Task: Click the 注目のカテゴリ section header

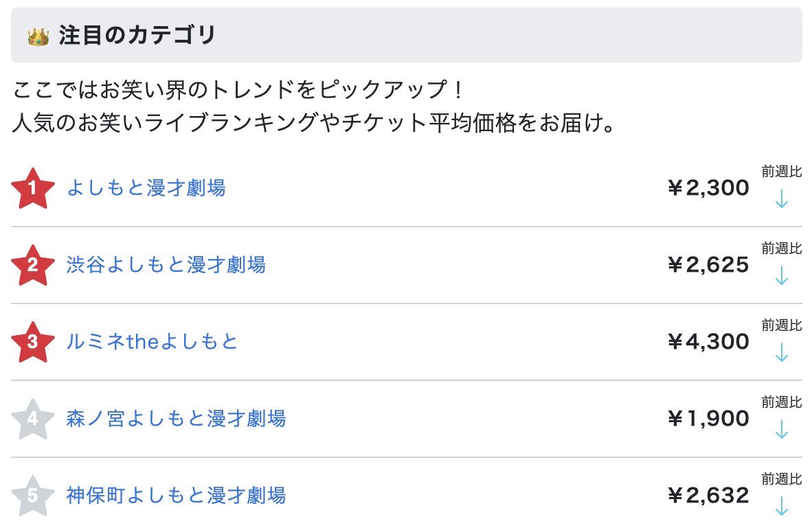Action: 407,35
